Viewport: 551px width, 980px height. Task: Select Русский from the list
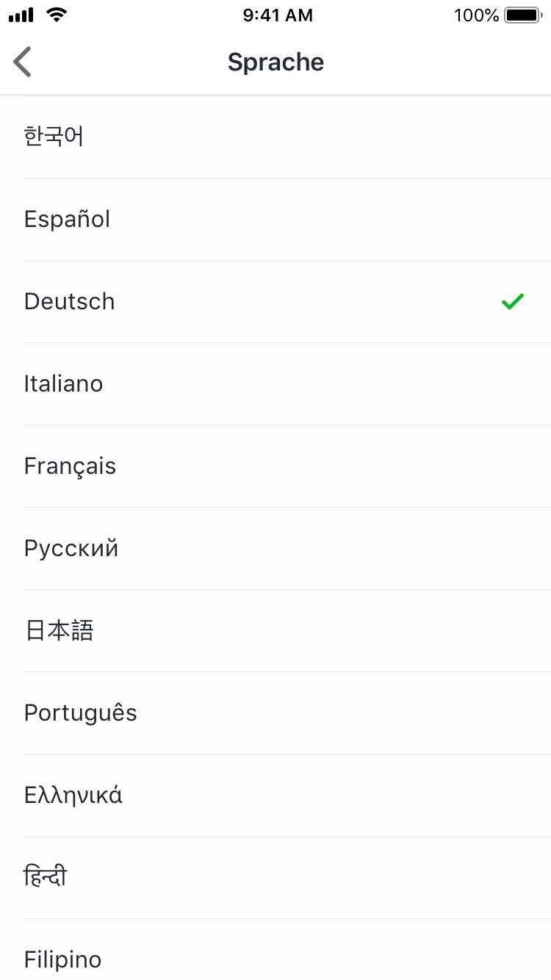coord(71,548)
